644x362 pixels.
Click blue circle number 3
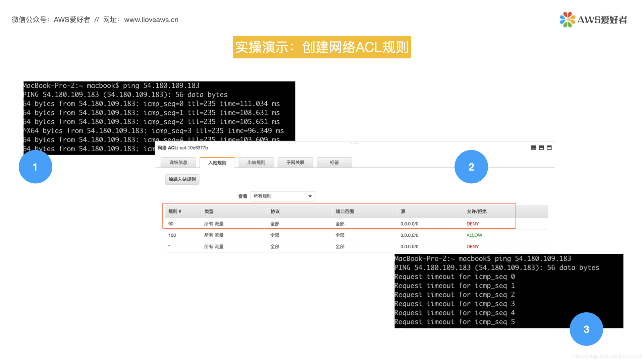pyautogui.click(x=586, y=329)
